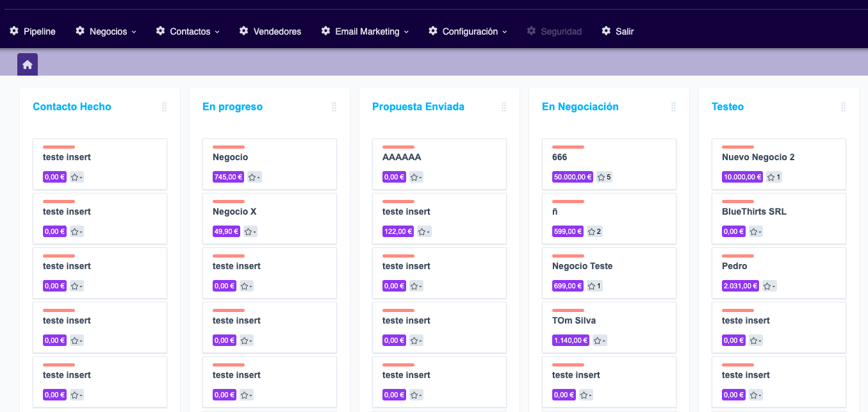Click the star rating on Nuevo Negocio 2
Image resolution: width=868 pixels, height=412 pixels.
[x=774, y=177]
